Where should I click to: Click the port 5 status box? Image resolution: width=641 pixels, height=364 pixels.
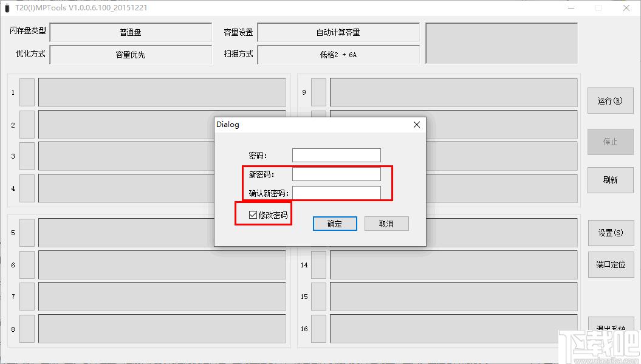(x=27, y=233)
